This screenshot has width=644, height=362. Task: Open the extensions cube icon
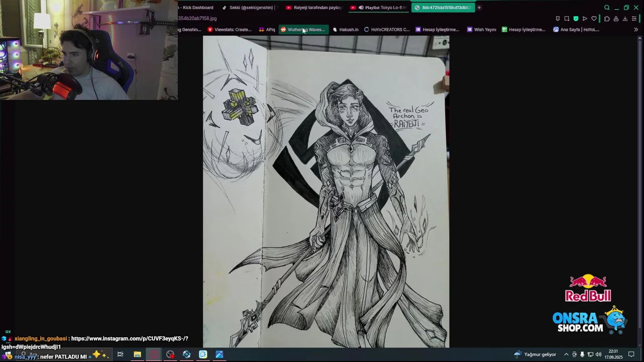[607, 19]
